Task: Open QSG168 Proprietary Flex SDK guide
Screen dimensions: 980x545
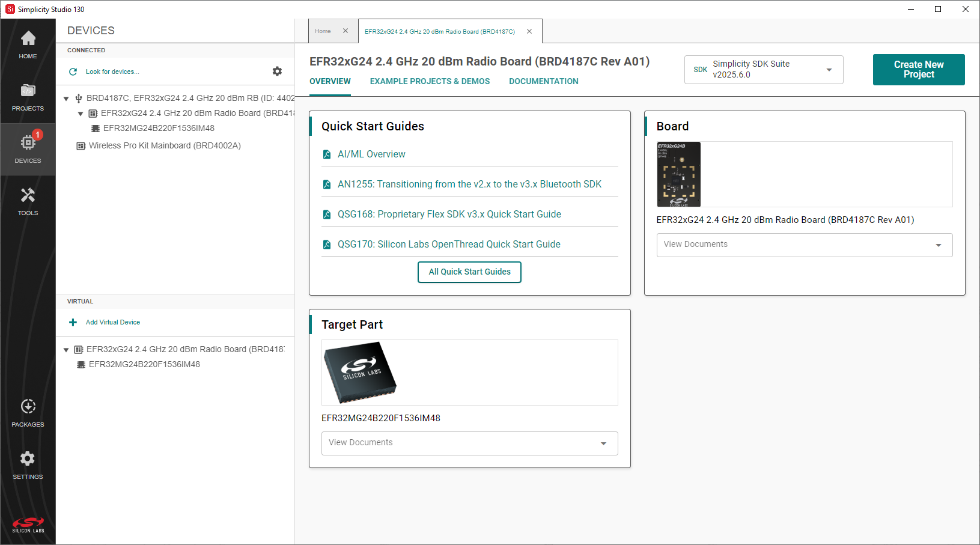Action: click(449, 215)
